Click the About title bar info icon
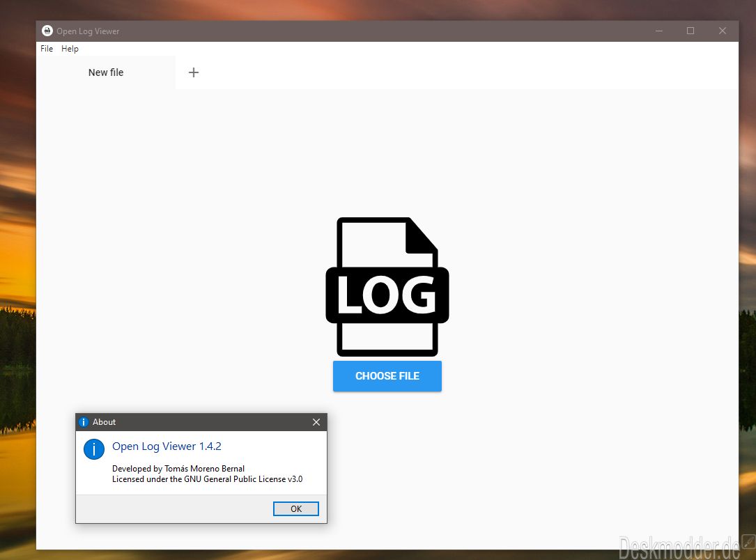 tap(84, 422)
